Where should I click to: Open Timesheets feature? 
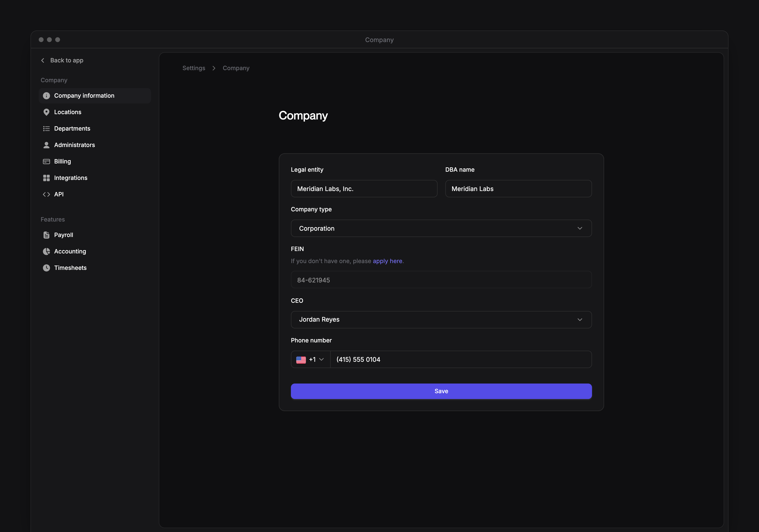pyautogui.click(x=95, y=268)
